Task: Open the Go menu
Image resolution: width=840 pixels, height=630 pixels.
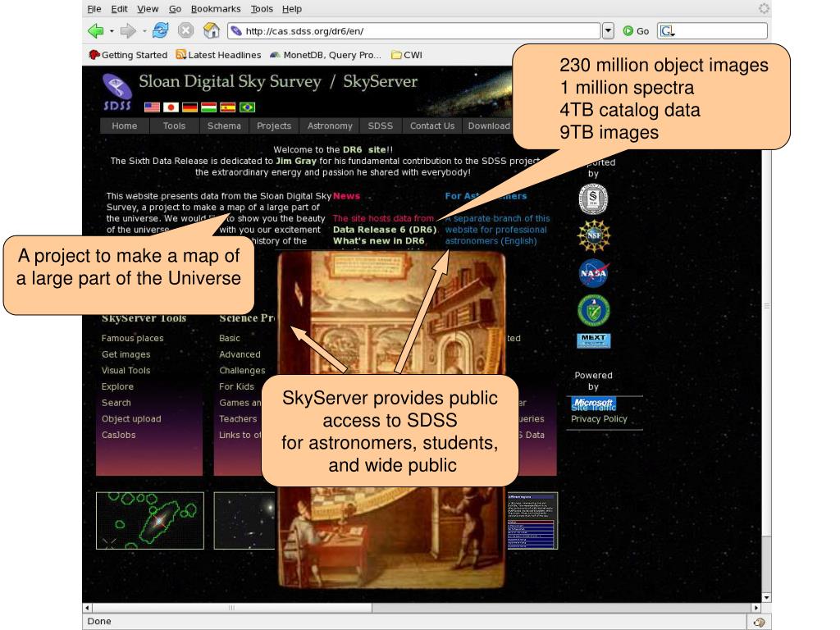Action: coord(175,8)
